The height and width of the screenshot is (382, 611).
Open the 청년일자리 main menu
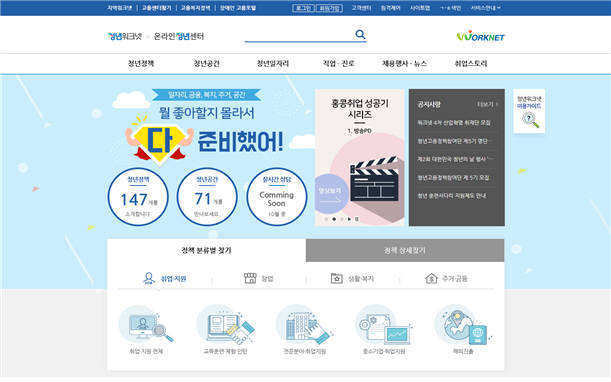pos(273,63)
